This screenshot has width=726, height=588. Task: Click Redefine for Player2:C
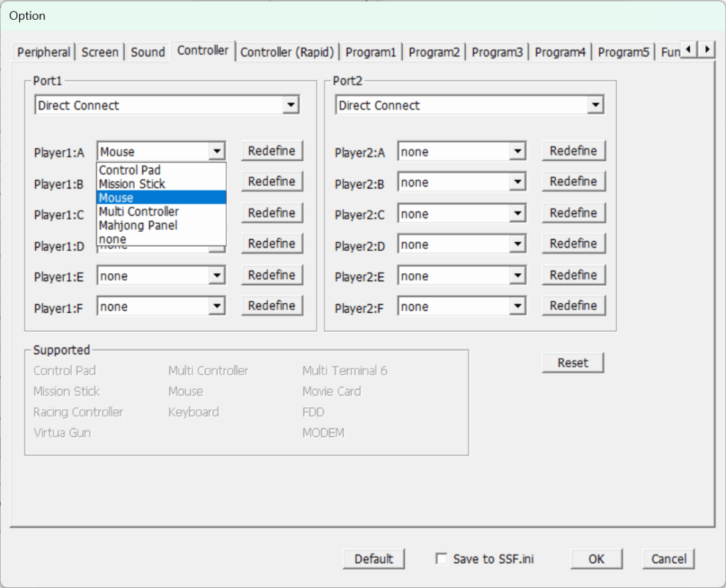point(573,213)
